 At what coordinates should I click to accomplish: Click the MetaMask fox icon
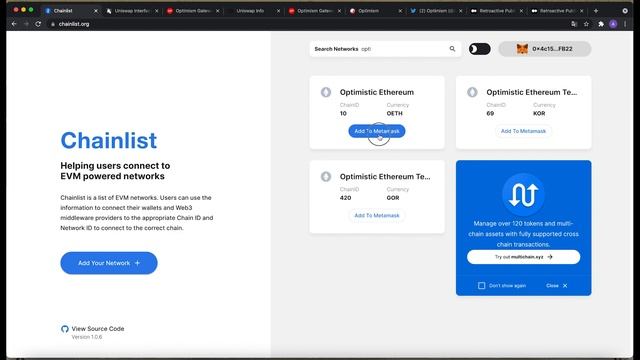(x=522, y=49)
